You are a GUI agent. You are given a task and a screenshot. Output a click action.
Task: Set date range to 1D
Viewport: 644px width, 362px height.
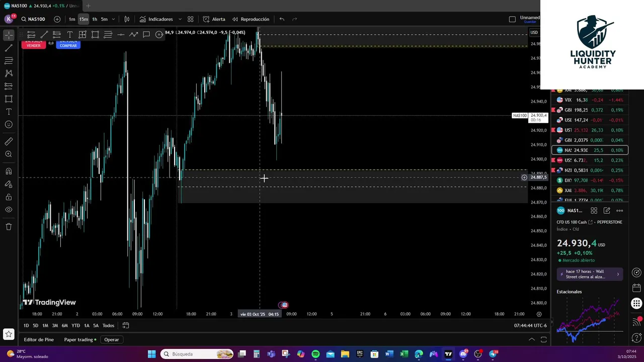(26, 325)
